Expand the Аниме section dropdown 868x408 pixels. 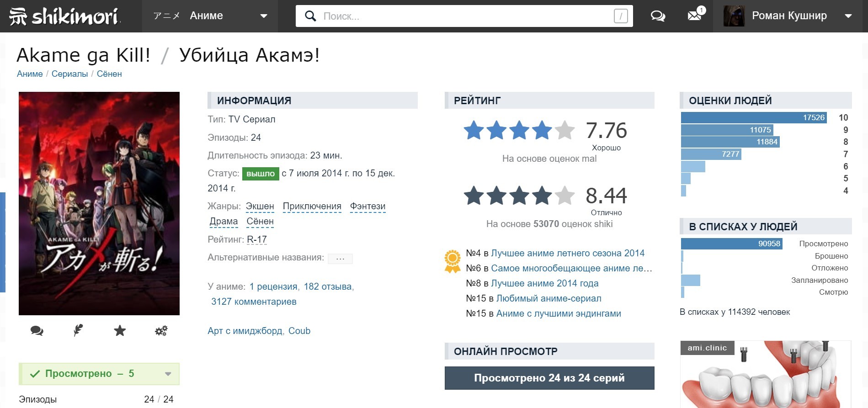263,16
